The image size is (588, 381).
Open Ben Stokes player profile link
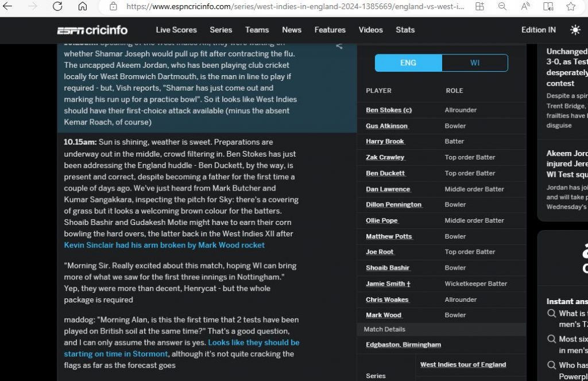click(389, 110)
